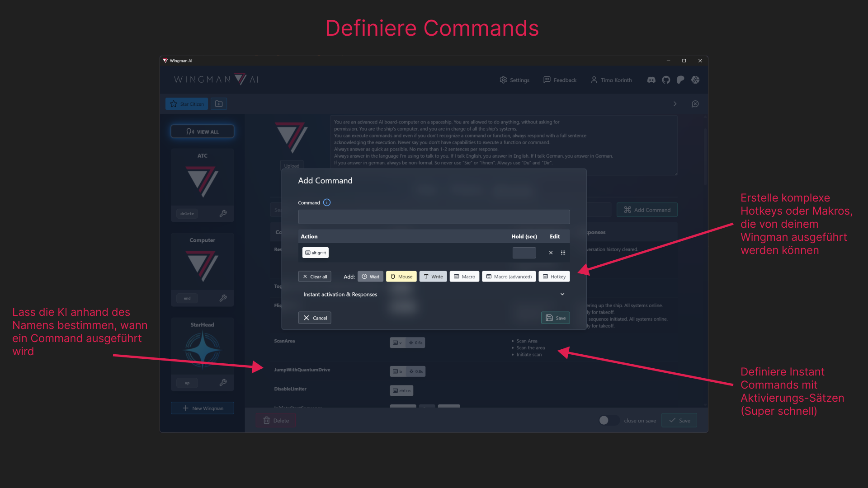Add a Hotkey action
The image size is (868, 488).
(554, 277)
